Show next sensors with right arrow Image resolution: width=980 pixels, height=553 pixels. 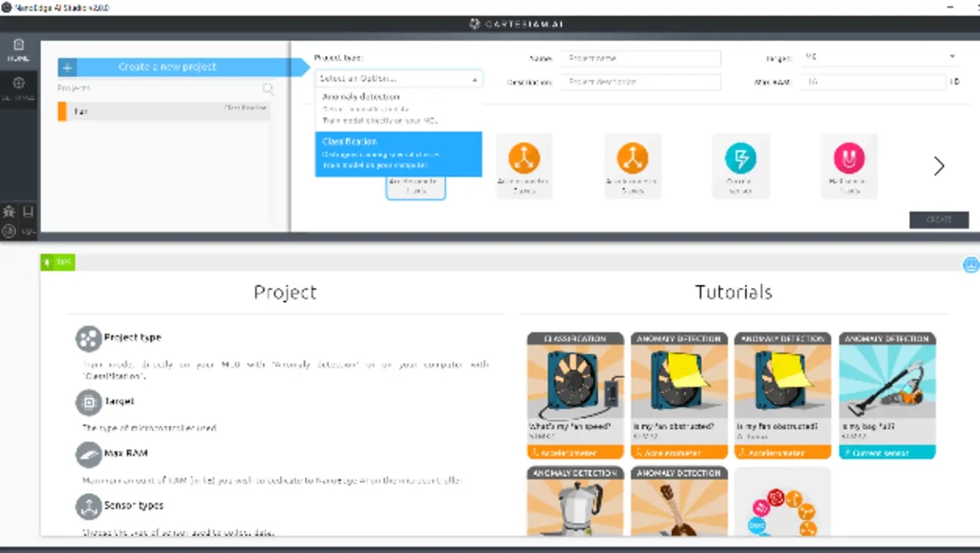(x=939, y=165)
